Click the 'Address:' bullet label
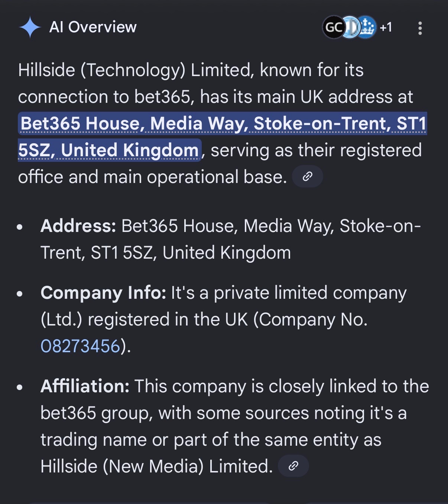 [x=78, y=226]
